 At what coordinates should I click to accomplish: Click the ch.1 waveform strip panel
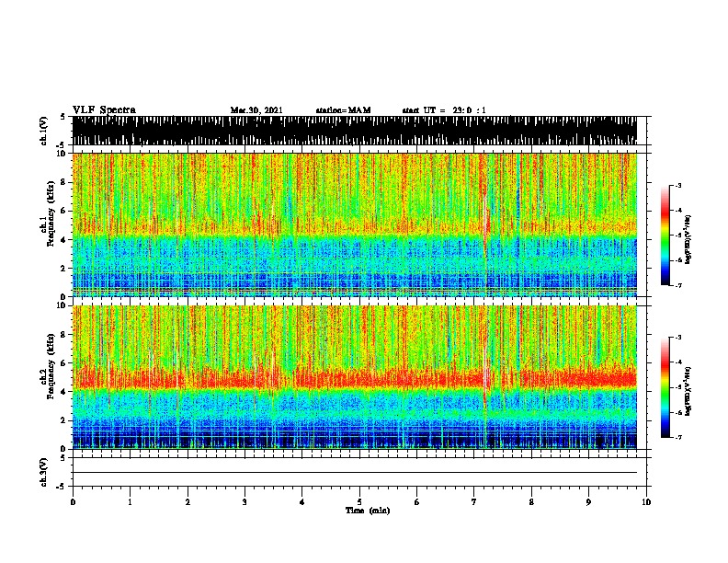[x=355, y=131]
